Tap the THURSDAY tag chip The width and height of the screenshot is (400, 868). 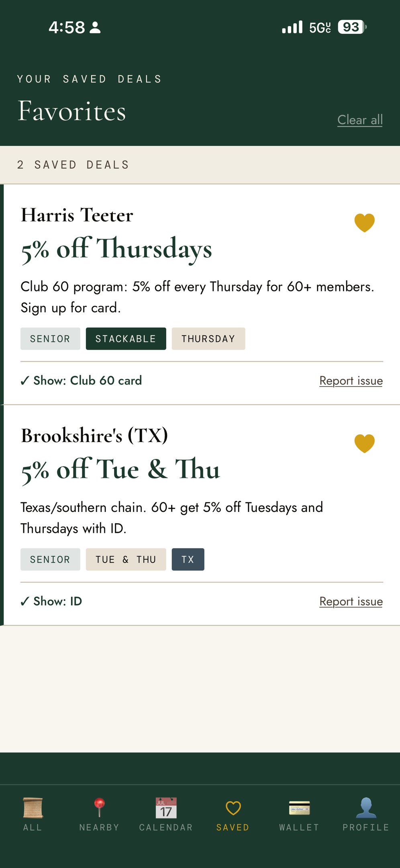pos(208,339)
